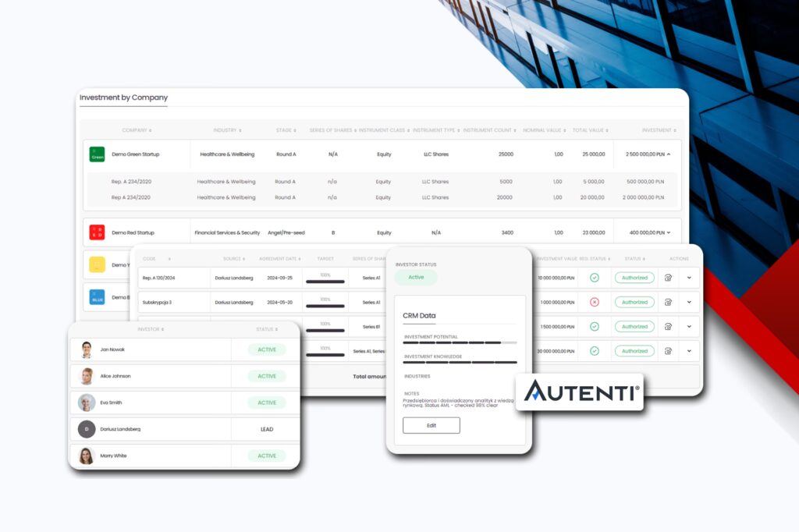Click Authorized status badge for Subskrypcja 3
This screenshot has height=532, width=799.
click(634, 302)
